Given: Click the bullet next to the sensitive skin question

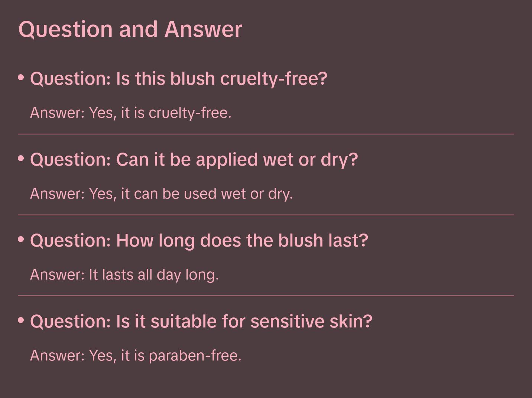Looking at the screenshot, I should [21, 320].
